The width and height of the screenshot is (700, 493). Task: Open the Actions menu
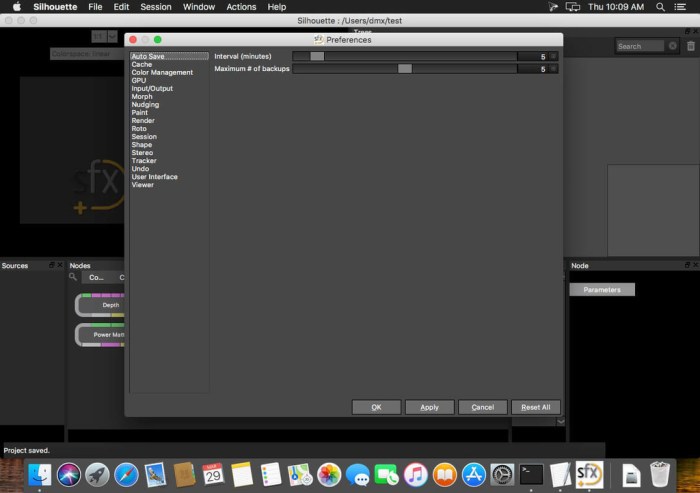point(241,7)
